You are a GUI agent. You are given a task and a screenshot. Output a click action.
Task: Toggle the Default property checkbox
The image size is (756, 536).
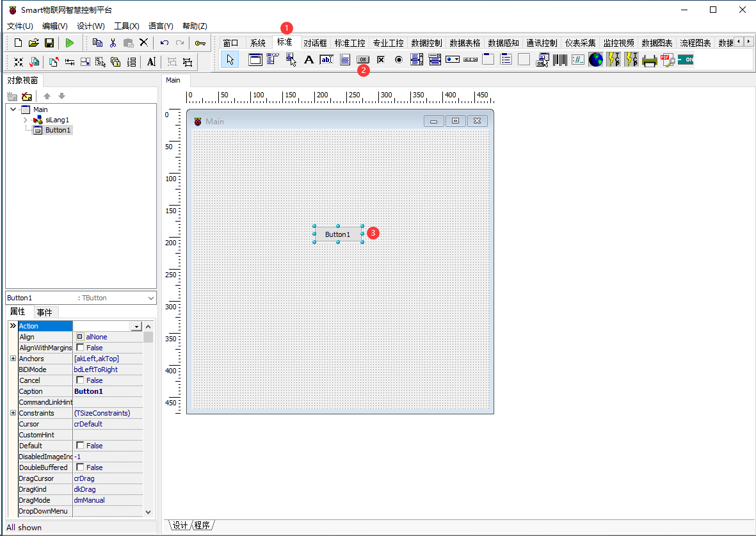[80, 445]
